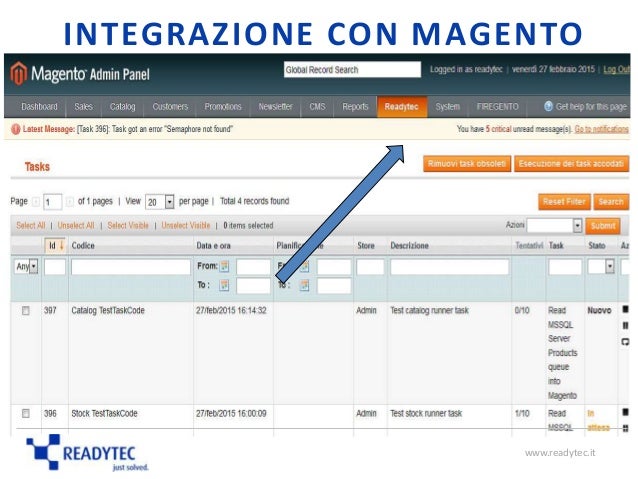This screenshot has height=479, width=638.
Task: Open the Promotions menu
Action: click(223, 107)
